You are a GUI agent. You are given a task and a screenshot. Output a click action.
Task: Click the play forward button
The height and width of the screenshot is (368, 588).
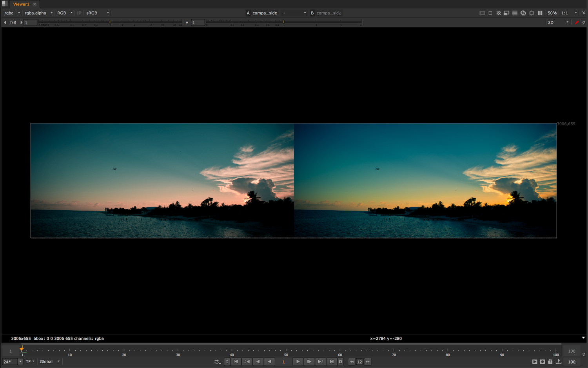[298, 362]
